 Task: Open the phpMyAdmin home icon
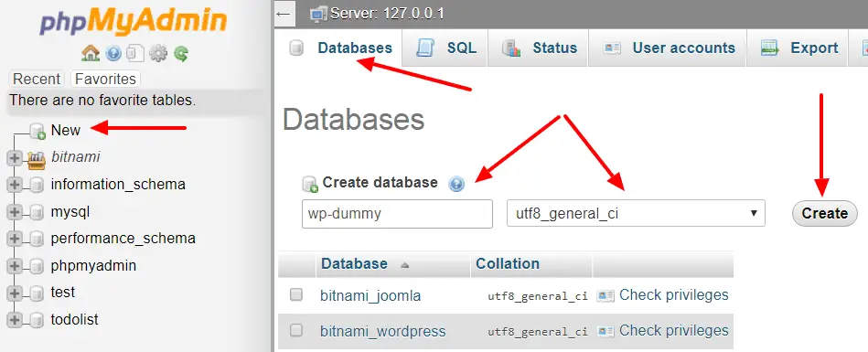[x=91, y=54]
